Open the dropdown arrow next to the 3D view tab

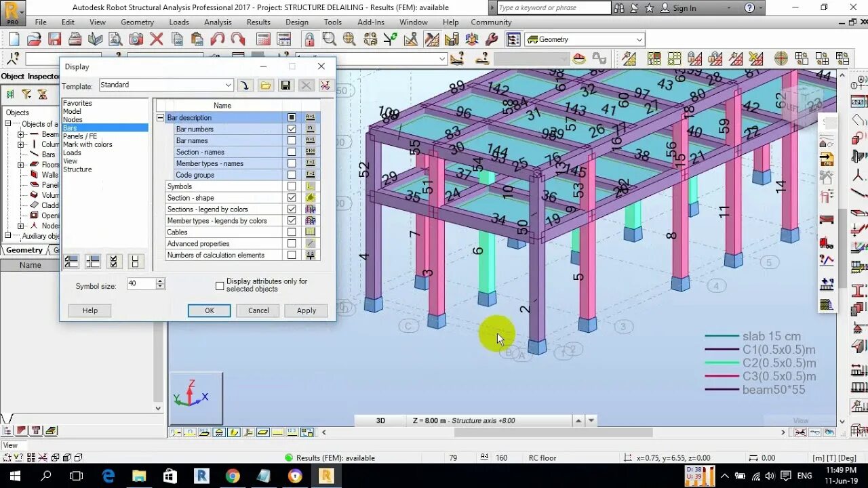pos(591,420)
